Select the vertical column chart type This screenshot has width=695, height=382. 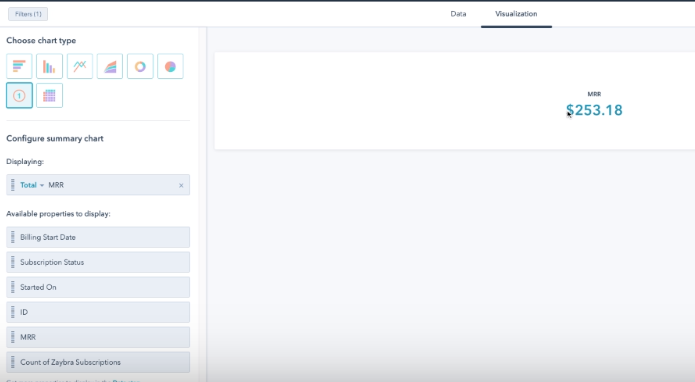49,66
